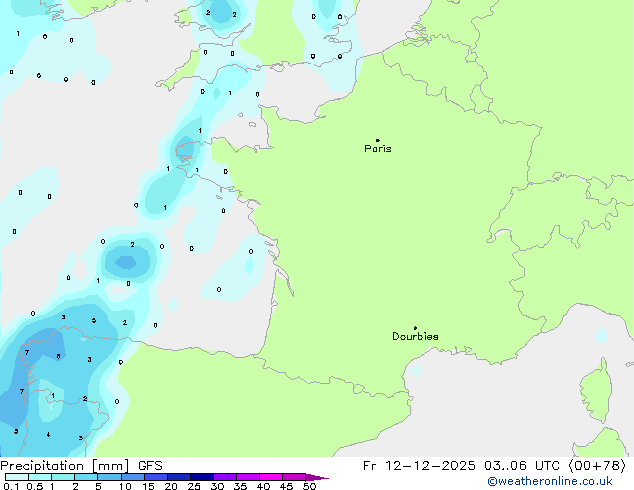The height and width of the screenshot is (490, 634).
Task: Pick the 0.5–1 mm legend swatch
Action: click(40, 477)
